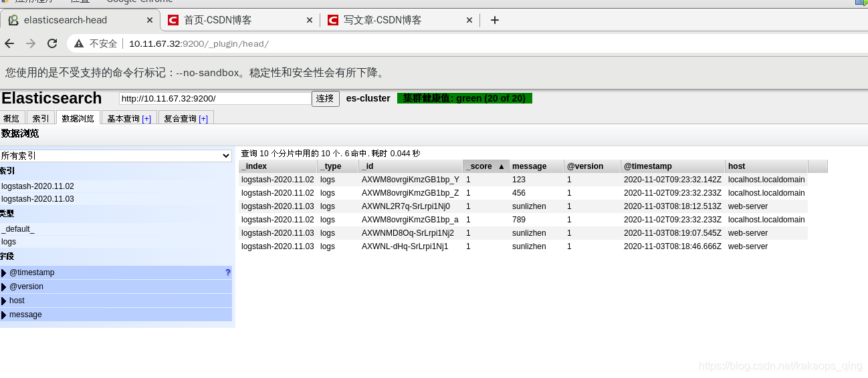Viewport: 868px width, 378px height.
Task: Switch to the 写文章-CSDN博客 browser tab
Action: pyautogui.click(x=400, y=20)
